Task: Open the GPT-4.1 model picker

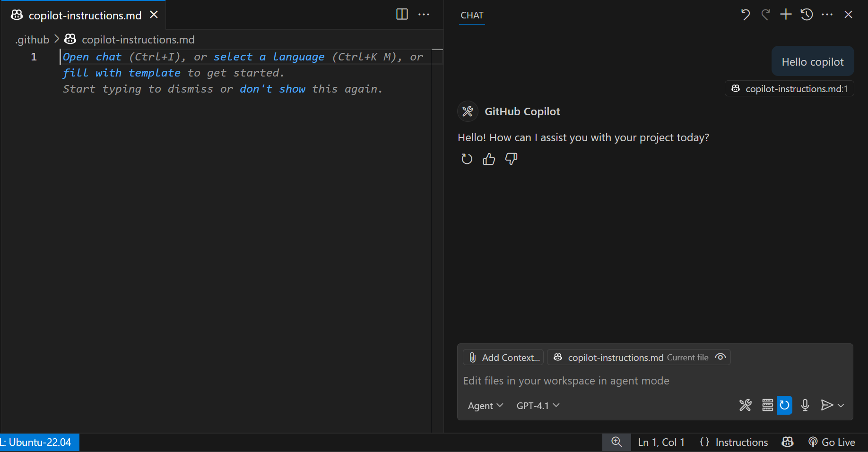Action: [x=537, y=405]
